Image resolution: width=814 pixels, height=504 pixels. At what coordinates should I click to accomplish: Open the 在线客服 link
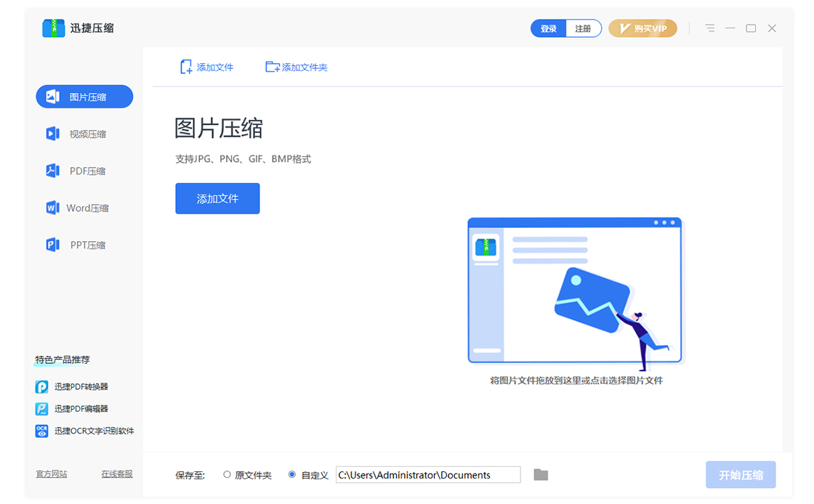[x=117, y=474]
